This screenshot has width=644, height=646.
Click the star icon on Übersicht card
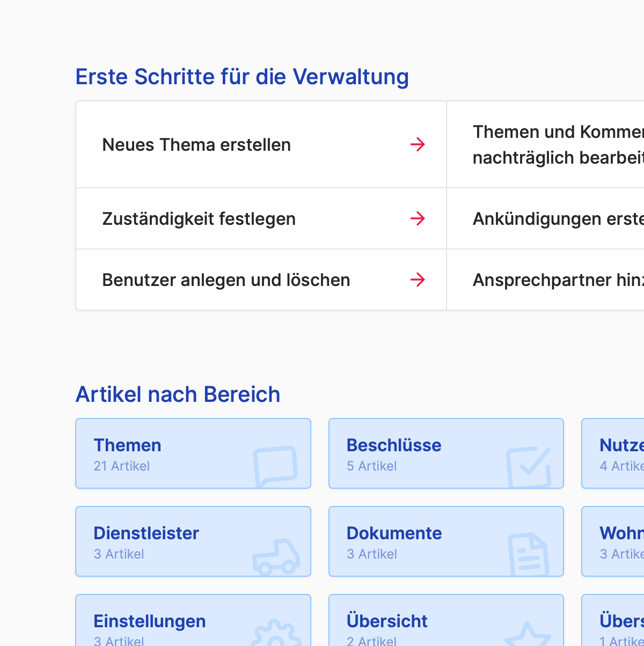click(x=528, y=636)
